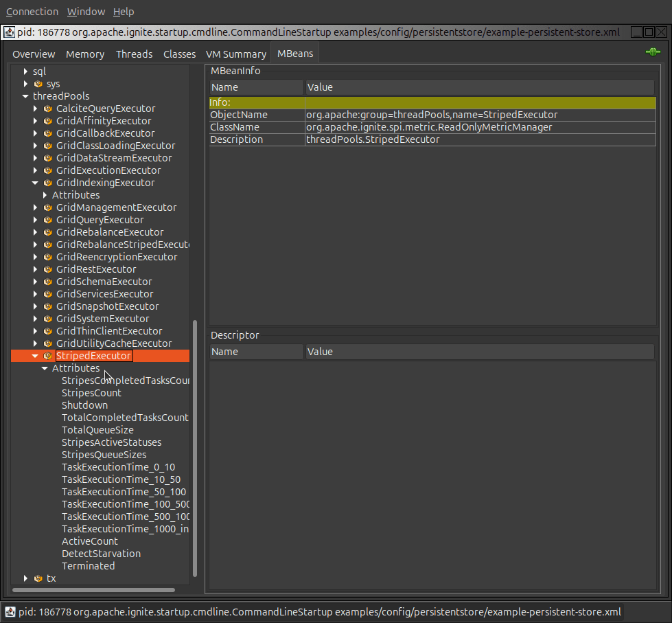Click the GridSystemExecutor bean icon
Screen dimensions: 672x623
[48, 319]
